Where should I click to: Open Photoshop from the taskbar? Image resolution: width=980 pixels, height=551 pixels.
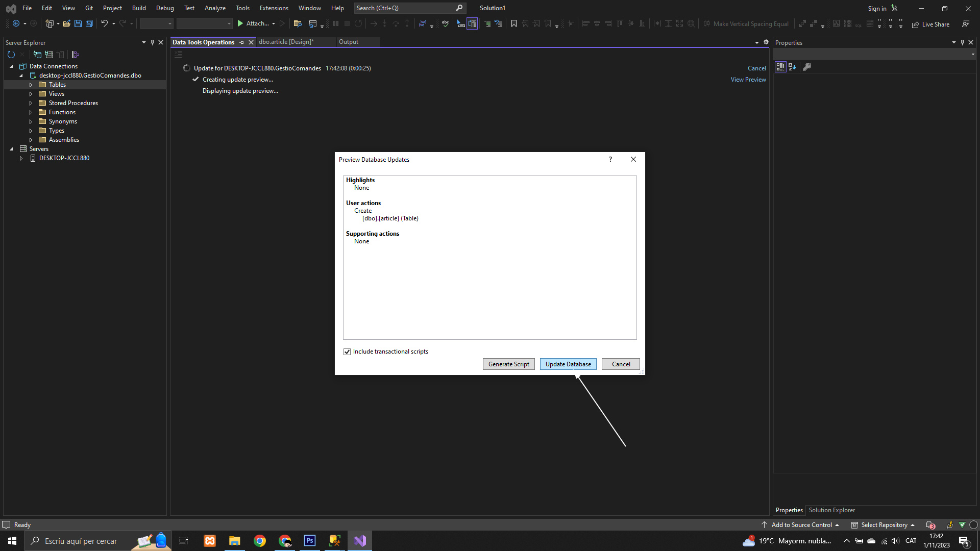tap(310, 541)
